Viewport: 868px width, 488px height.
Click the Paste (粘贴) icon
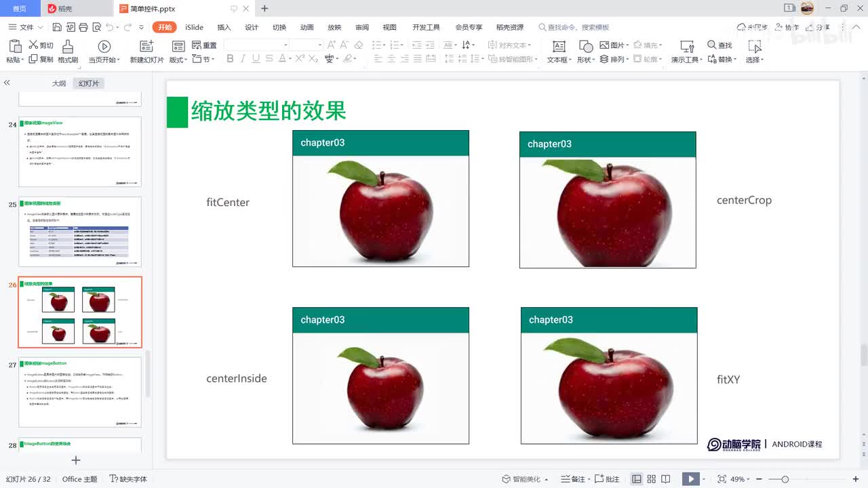point(15,46)
